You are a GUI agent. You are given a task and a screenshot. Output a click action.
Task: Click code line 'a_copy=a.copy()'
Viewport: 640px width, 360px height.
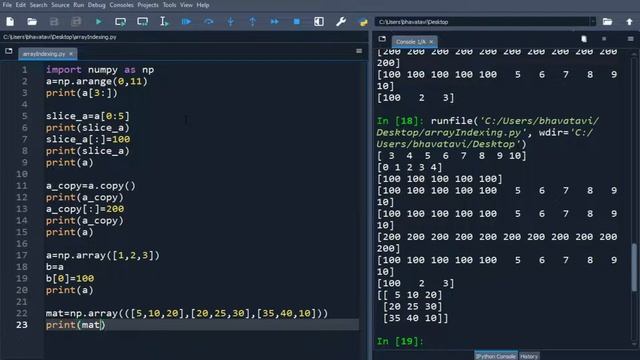pyautogui.click(x=91, y=186)
